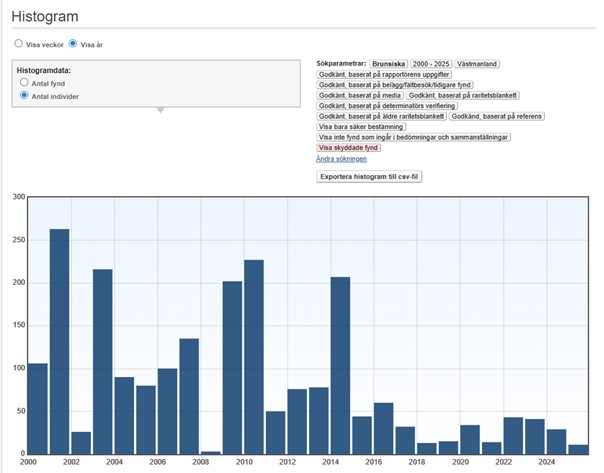Click the Västmanland region tag
604x473 pixels.
pyautogui.click(x=477, y=64)
